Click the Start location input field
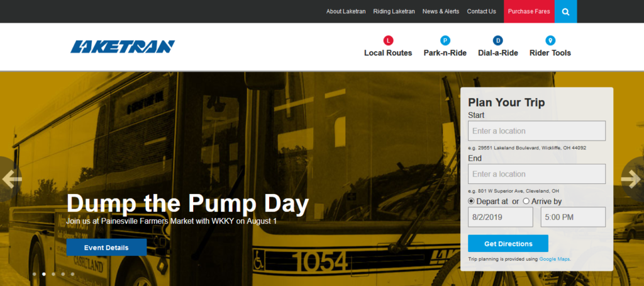This screenshot has height=286, width=644. point(537,131)
